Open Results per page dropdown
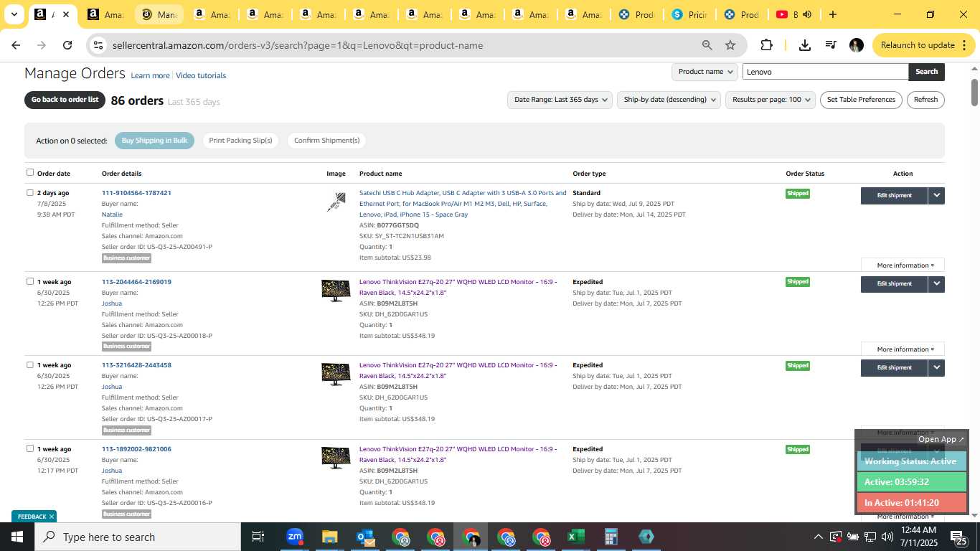The width and height of the screenshot is (980, 551). (x=771, y=100)
